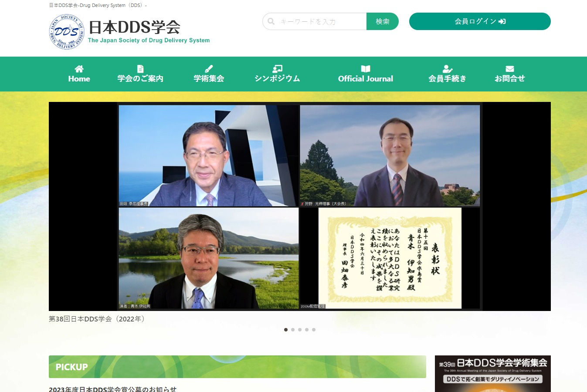Select the first slider dot

pos(286,330)
